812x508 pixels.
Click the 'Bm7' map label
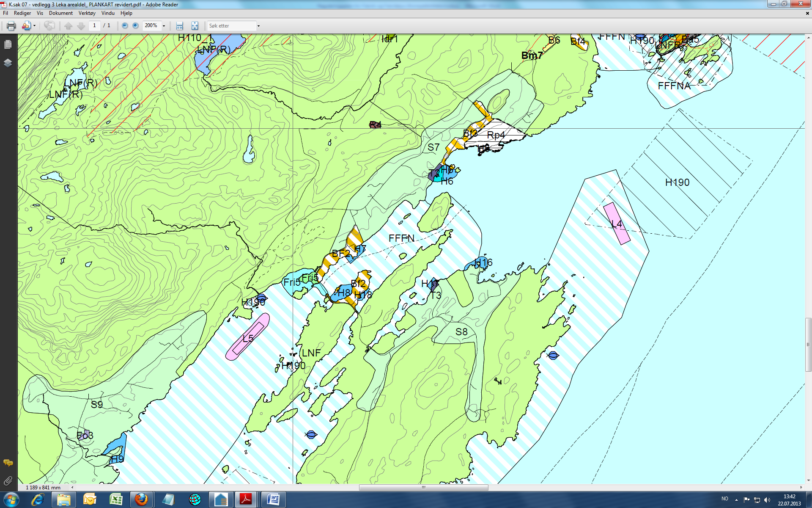(x=532, y=55)
